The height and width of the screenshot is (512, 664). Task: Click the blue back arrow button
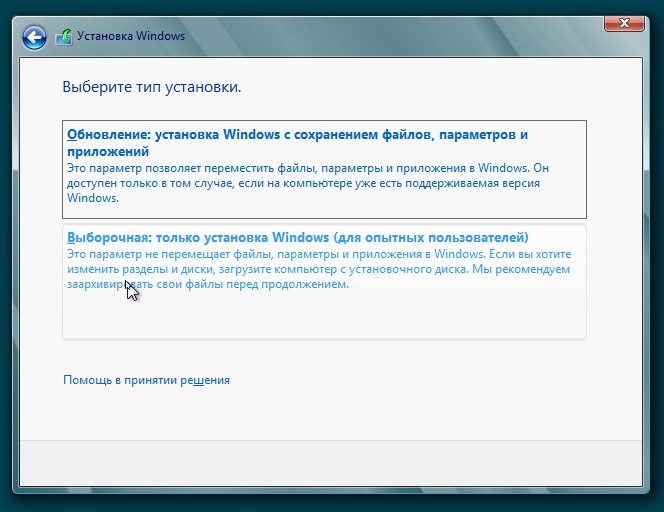(35, 37)
